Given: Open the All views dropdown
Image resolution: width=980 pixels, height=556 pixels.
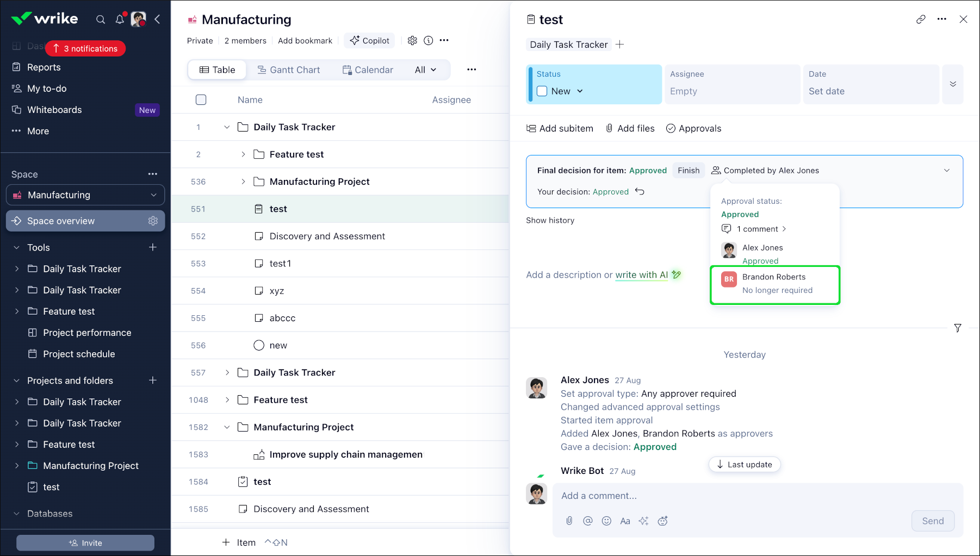Looking at the screenshot, I should point(425,70).
